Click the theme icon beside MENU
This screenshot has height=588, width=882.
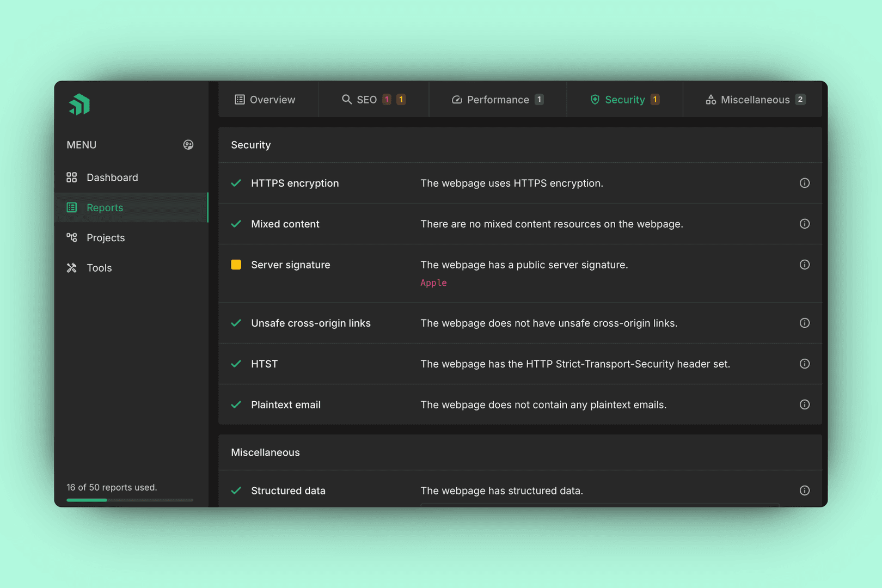(x=188, y=145)
